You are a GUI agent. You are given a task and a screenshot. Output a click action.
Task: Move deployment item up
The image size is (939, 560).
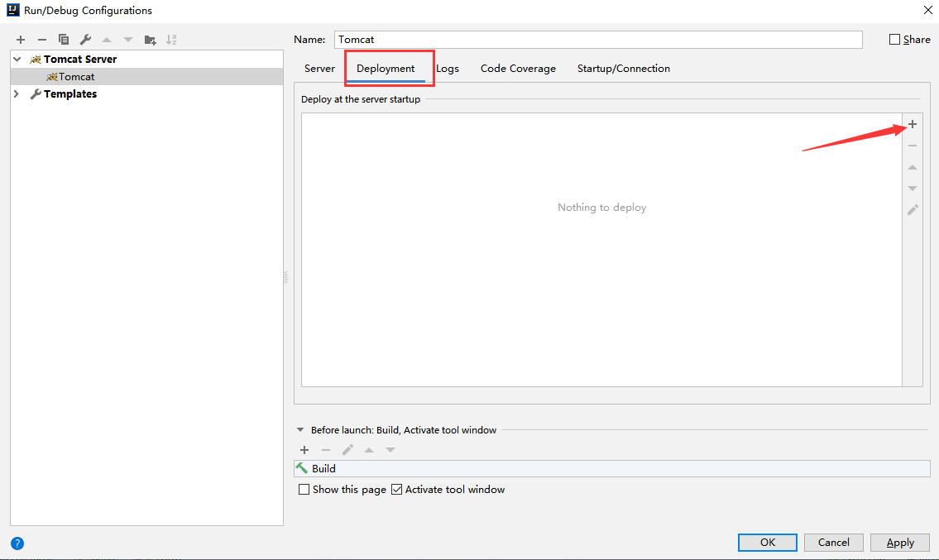pyautogui.click(x=912, y=167)
